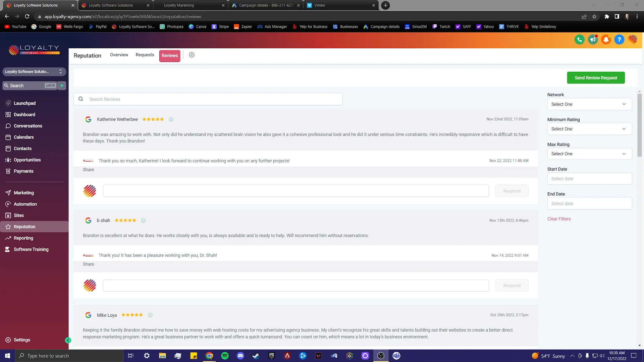Open the phone dialer icon

[x=580, y=40]
